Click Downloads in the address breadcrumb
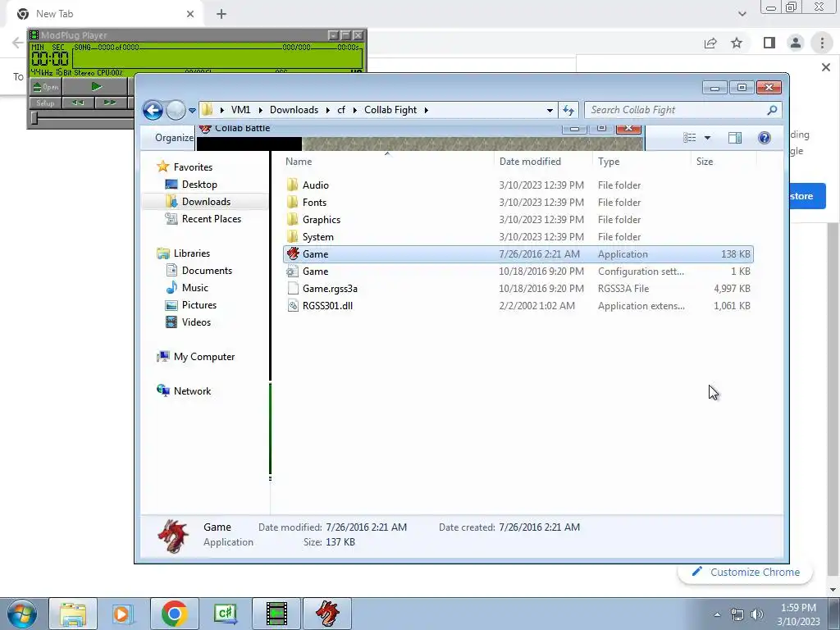Image resolution: width=840 pixels, height=630 pixels. point(294,110)
